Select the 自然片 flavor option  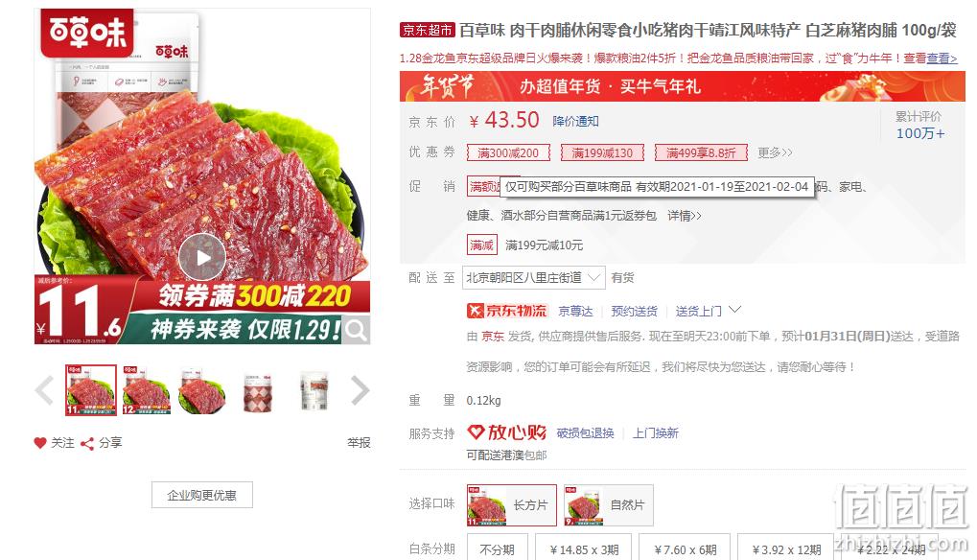(609, 505)
